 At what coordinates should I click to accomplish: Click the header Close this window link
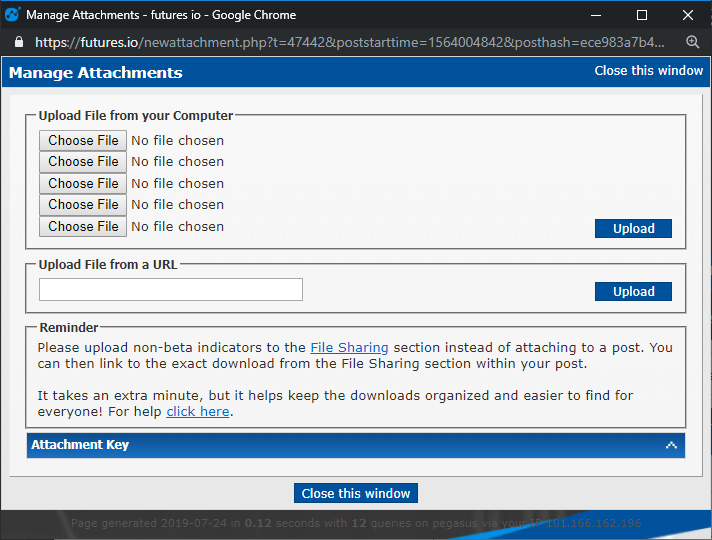[x=648, y=71]
